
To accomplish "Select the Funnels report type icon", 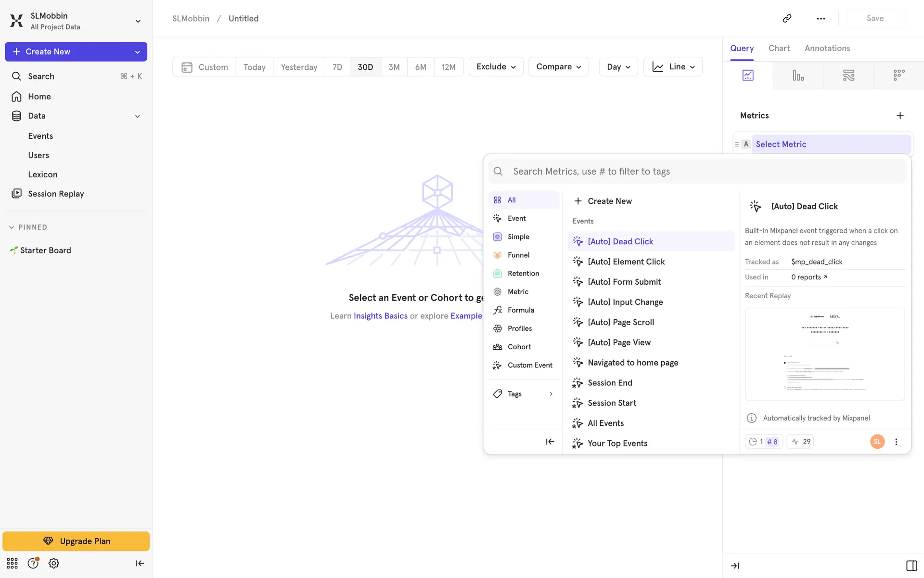I will [x=798, y=76].
